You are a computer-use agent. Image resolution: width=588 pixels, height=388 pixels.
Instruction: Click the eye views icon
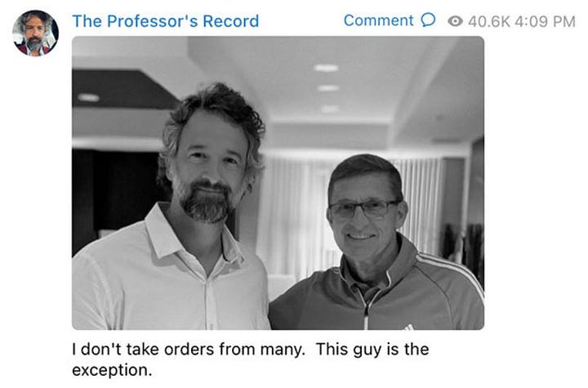pos(455,21)
